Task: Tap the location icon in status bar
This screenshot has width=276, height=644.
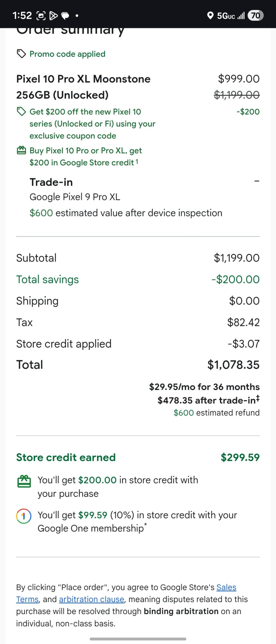Action: [x=210, y=15]
